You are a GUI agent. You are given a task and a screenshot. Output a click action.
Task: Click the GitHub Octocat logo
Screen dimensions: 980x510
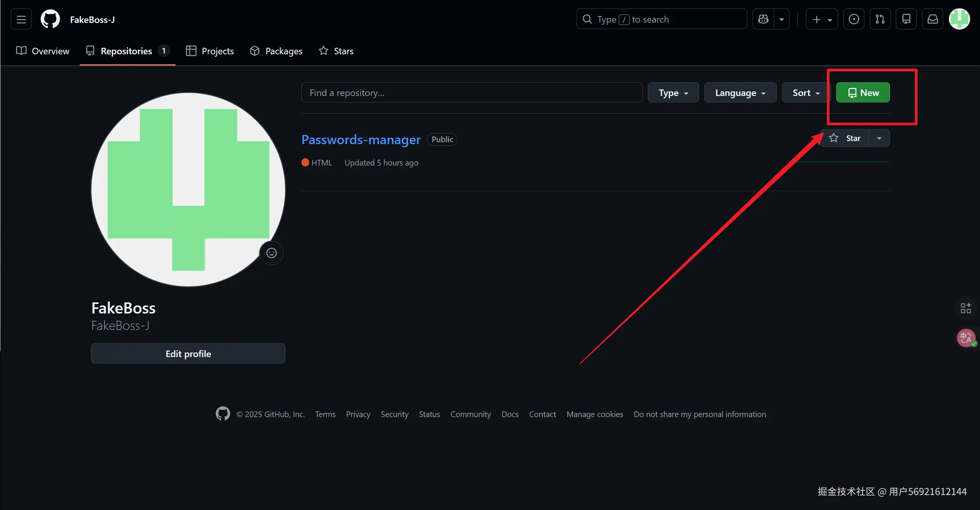click(x=50, y=19)
